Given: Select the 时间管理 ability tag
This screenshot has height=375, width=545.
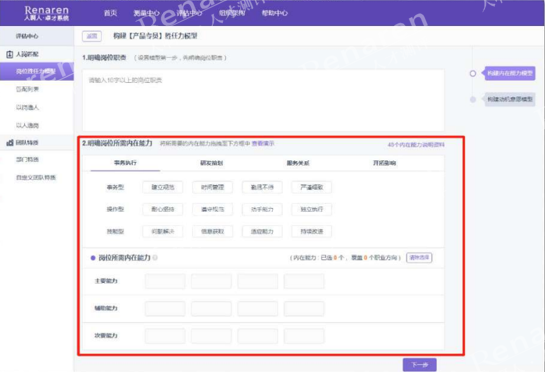Looking at the screenshot, I should pyautogui.click(x=212, y=187).
